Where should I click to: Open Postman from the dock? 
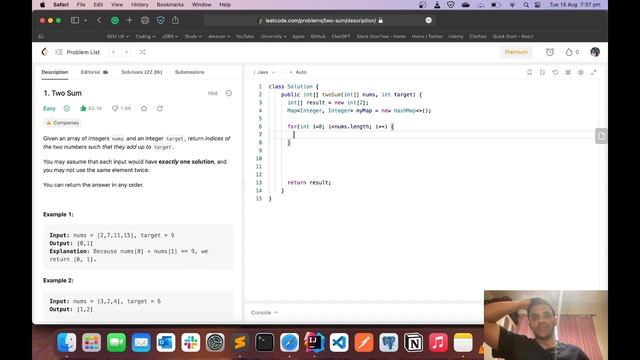(x=364, y=342)
